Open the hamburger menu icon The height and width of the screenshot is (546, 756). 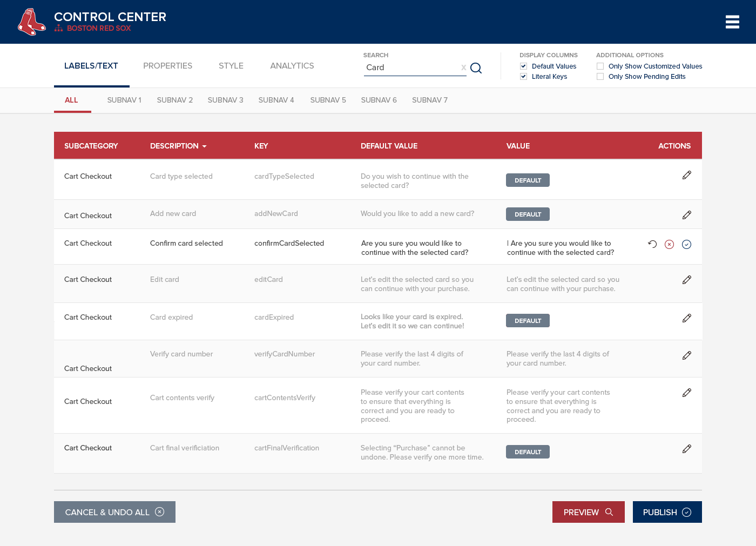[732, 22]
